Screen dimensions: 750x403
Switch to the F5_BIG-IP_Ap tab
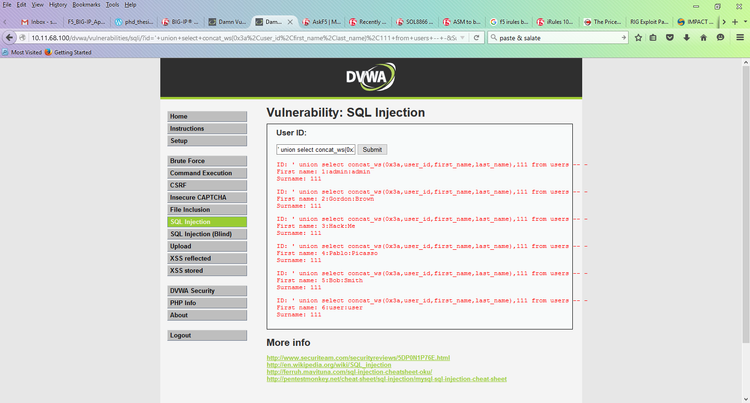click(x=86, y=22)
